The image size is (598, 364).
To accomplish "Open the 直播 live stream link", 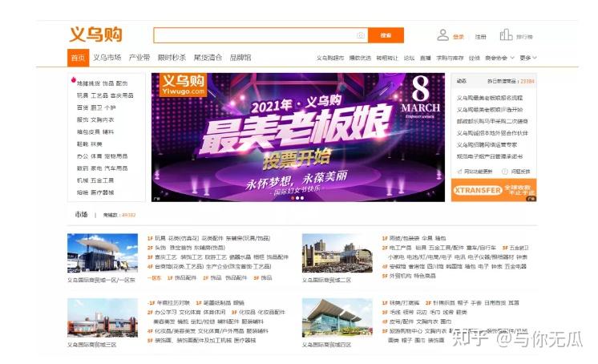I will tap(425, 58).
